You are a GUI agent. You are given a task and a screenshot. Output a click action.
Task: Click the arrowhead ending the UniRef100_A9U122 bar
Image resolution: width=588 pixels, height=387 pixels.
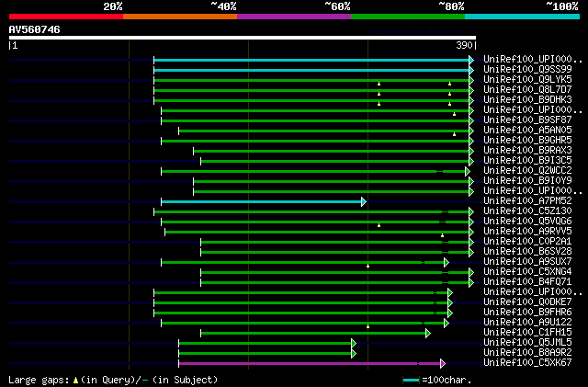coord(447,324)
